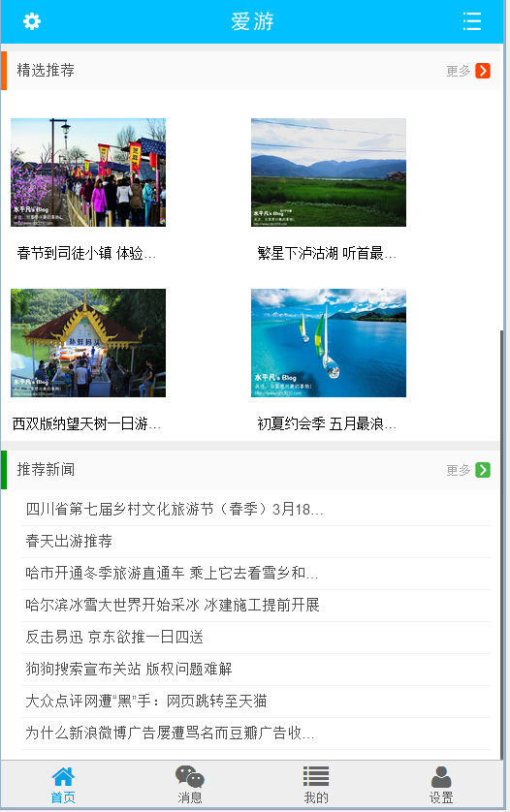Click title 初夏约会季 五月最浪...
510x812 pixels.
click(x=327, y=424)
